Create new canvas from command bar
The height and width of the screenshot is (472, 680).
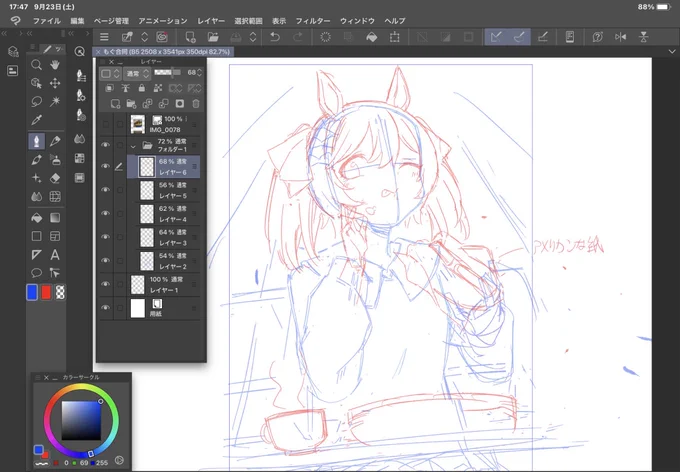pos(190,37)
